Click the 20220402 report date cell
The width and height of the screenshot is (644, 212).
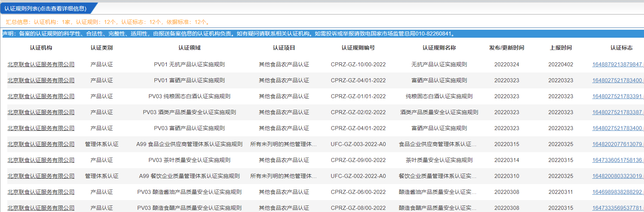pos(561,65)
